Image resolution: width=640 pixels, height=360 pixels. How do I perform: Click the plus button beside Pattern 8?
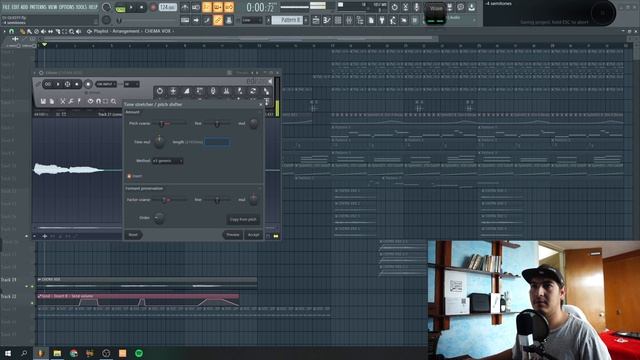(306, 20)
